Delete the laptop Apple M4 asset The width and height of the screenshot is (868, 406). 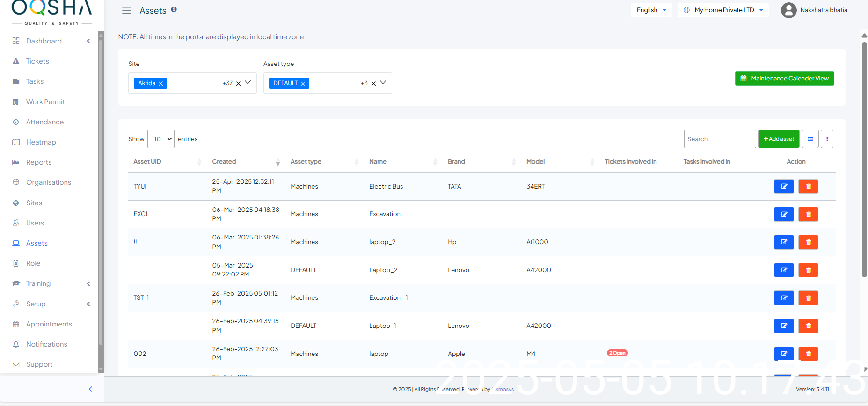808,354
